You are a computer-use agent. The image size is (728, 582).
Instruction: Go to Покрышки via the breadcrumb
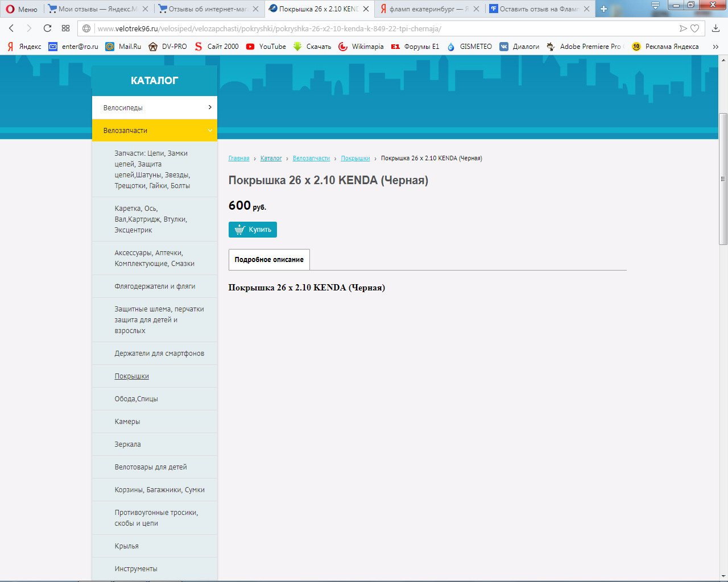tap(355, 159)
